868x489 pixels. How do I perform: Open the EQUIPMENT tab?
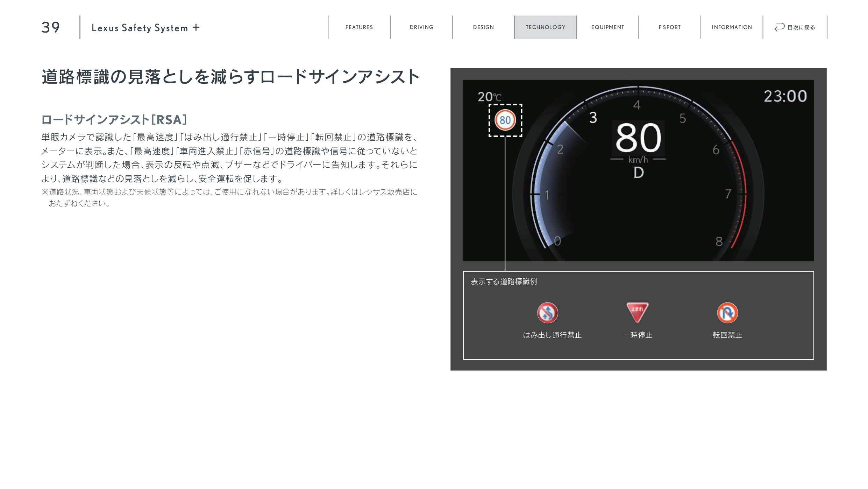click(x=607, y=27)
